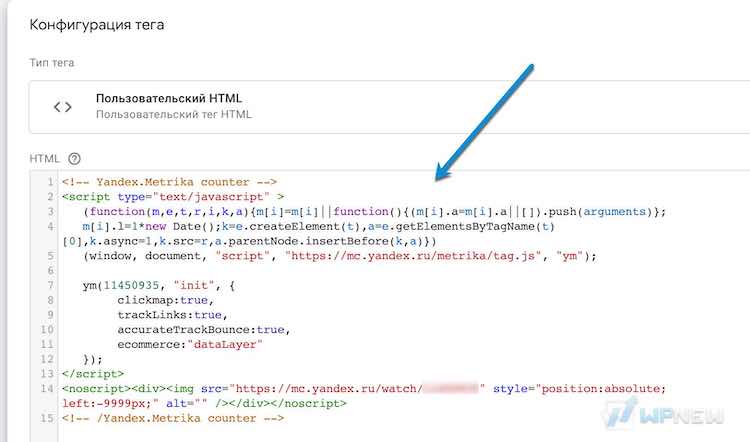Image resolution: width=750 pixels, height=442 pixels.
Task: Place cursor on the Yandex.Metrika counter opening comment
Action: coord(169,182)
